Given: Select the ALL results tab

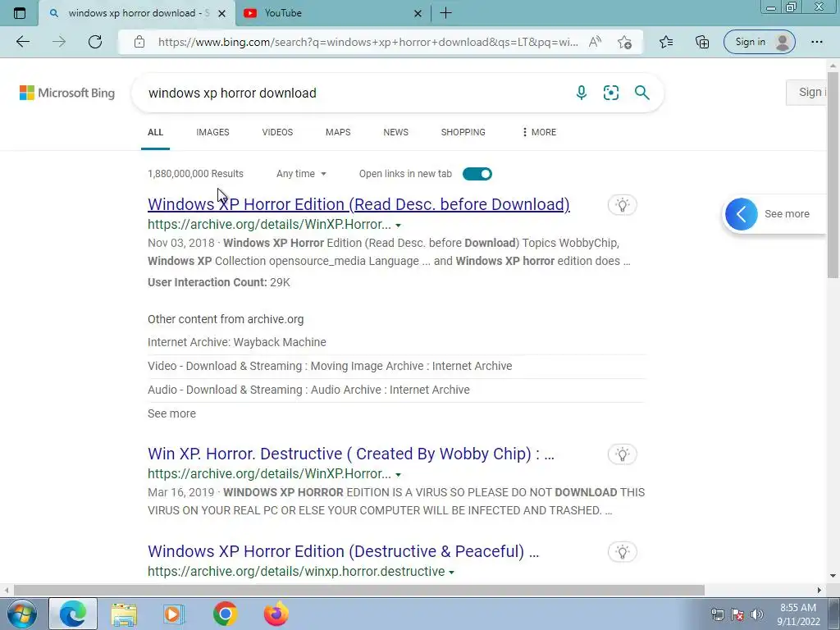Looking at the screenshot, I should coord(155,132).
